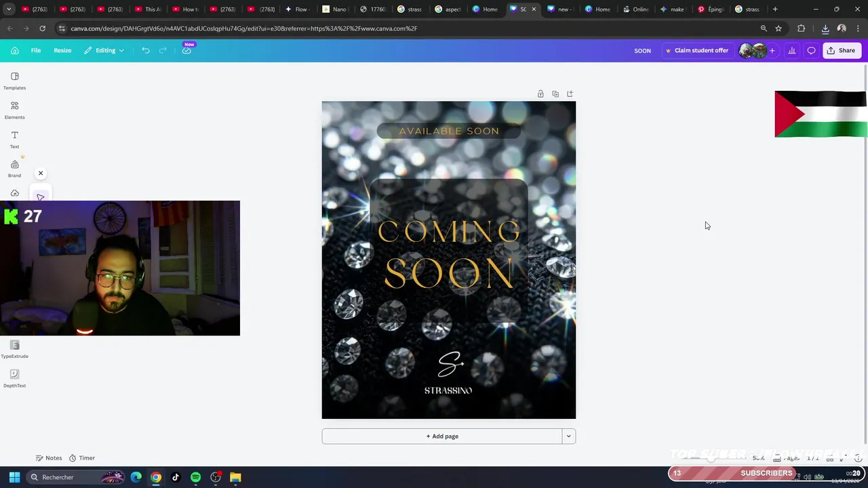Add new page icon above canvas
This screenshot has height=488, width=868.
(x=570, y=94)
